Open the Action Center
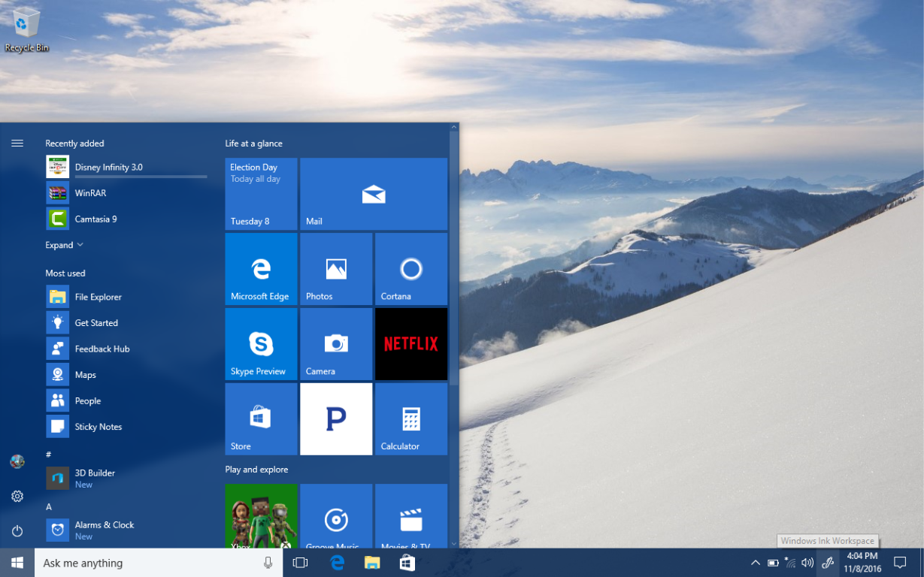Viewport: 924px width, 577px height. coord(900,562)
